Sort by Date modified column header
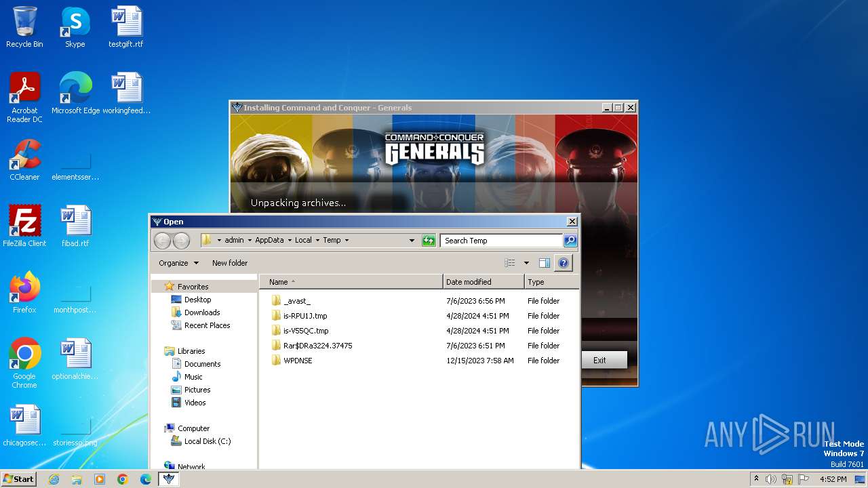 coord(484,282)
